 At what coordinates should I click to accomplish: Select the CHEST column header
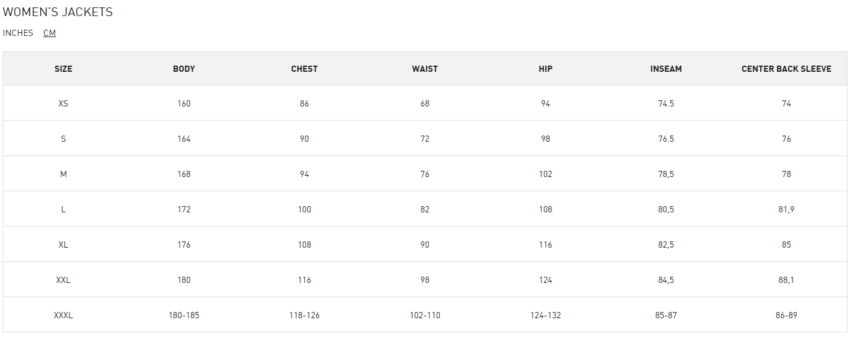(x=304, y=69)
